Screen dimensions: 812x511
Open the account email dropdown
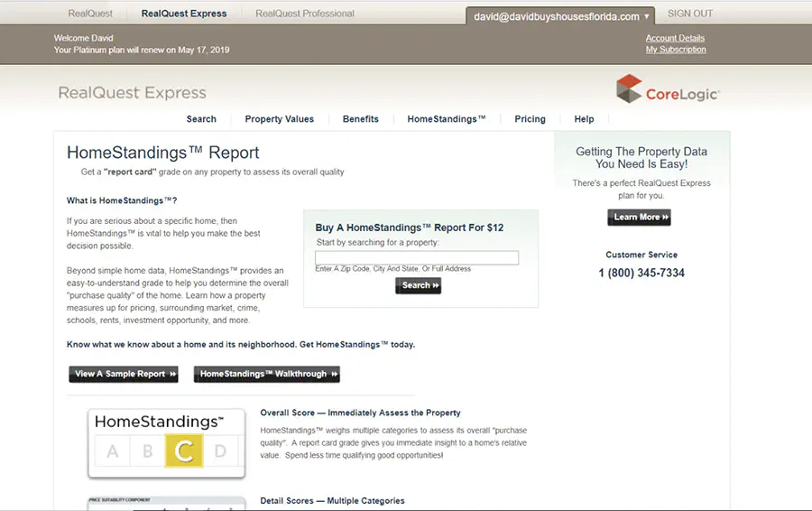pyautogui.click(x=563, y=16)
